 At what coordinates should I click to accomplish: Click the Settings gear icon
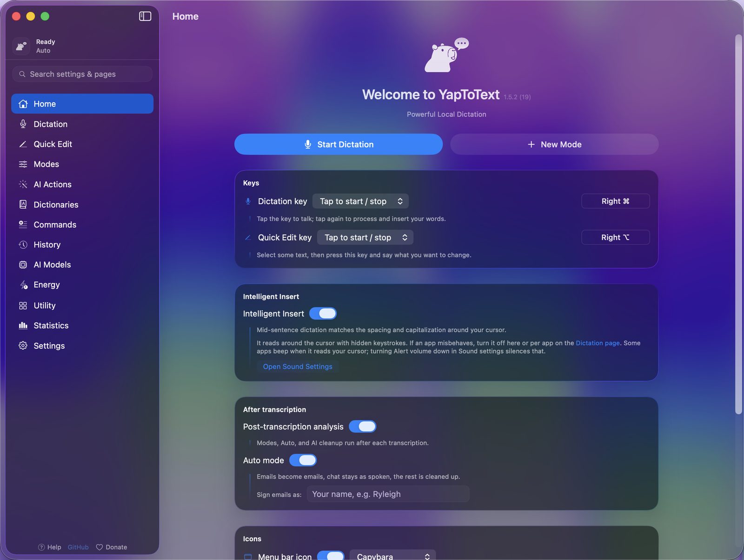[23, 346]
